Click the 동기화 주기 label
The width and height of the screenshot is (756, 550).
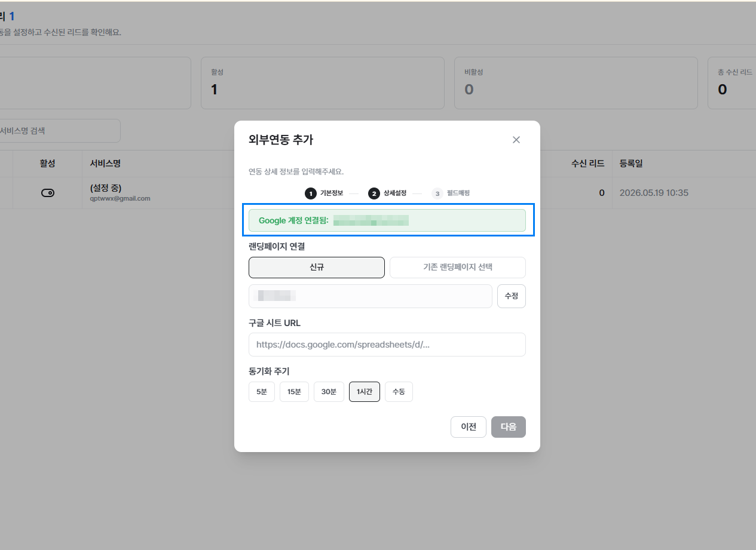269,371
